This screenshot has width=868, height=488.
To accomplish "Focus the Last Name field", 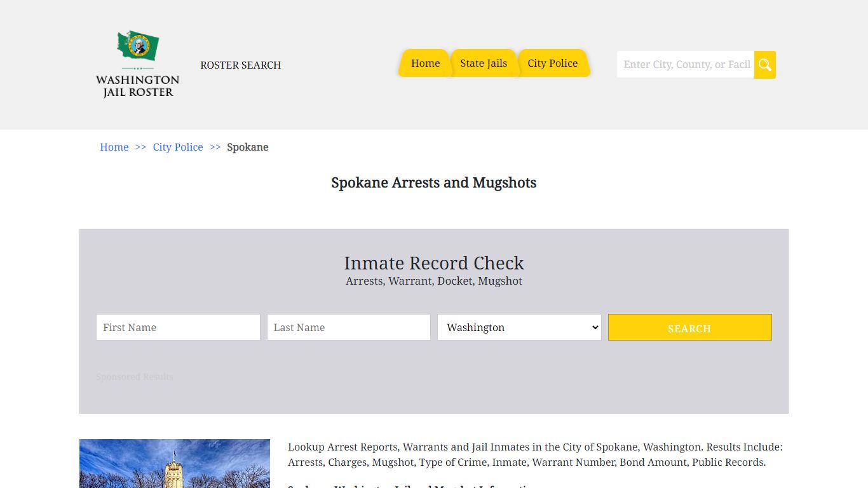I will pos(349,327).
